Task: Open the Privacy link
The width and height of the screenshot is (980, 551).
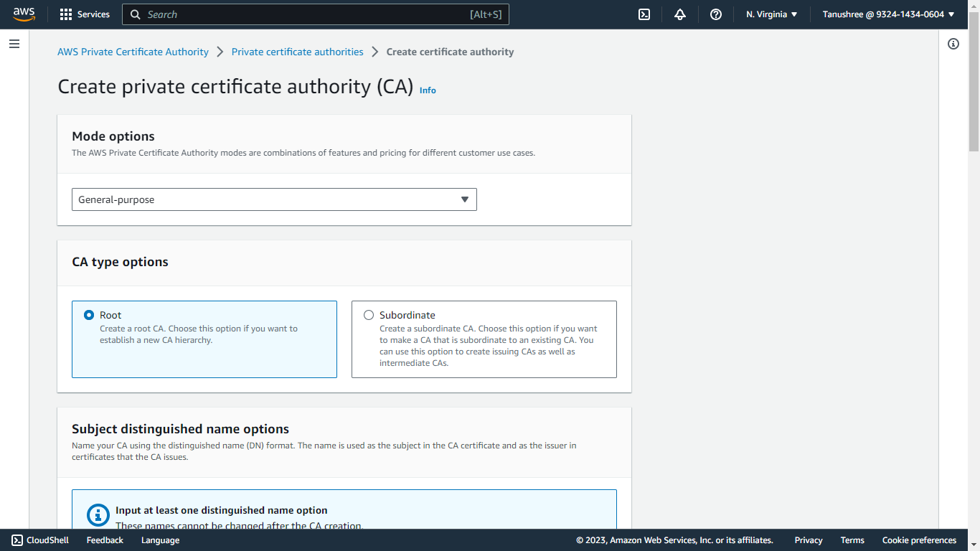Action: click(x=809, y=540)
